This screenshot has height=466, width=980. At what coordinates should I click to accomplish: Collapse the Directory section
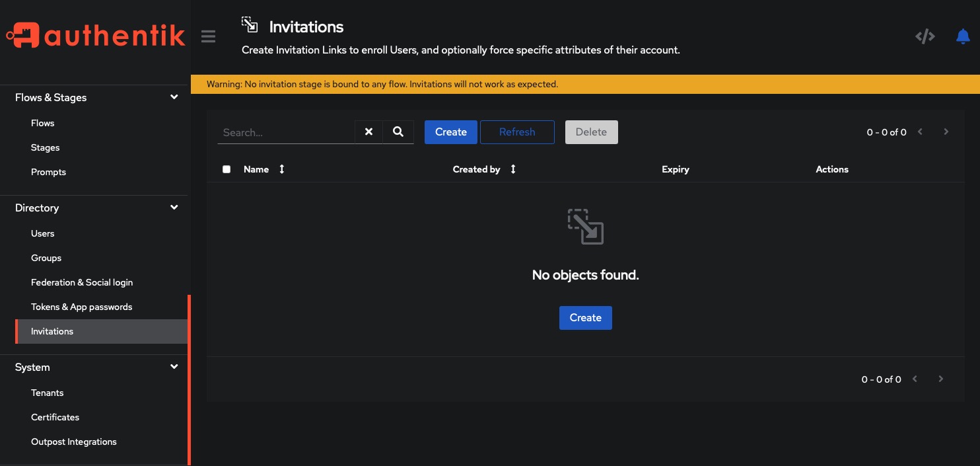pos(174,207)
